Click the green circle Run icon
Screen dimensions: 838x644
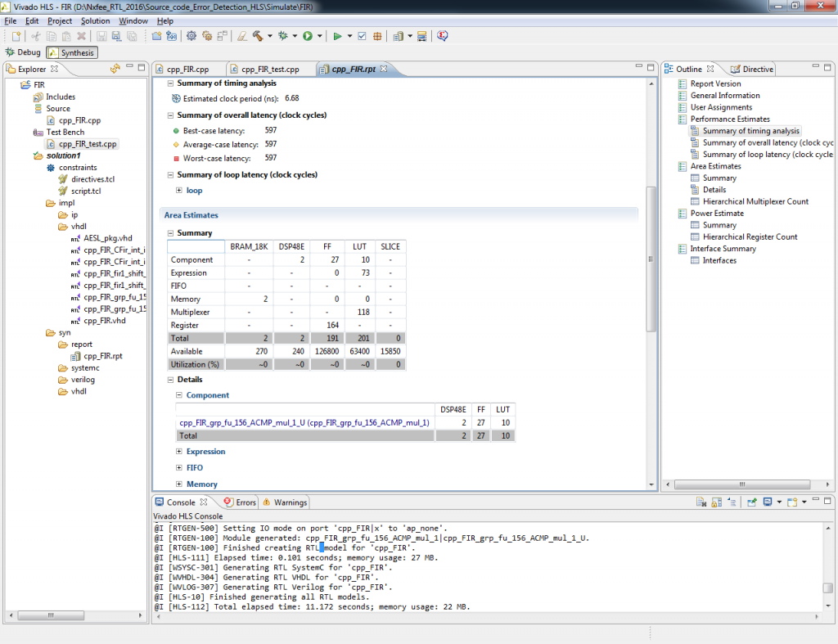click(308, 36)
